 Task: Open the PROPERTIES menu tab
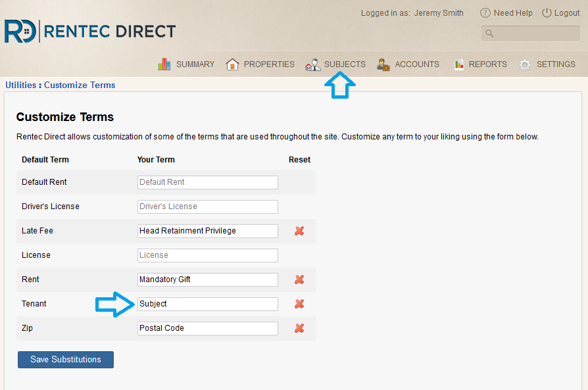click(x=269, y=64)
